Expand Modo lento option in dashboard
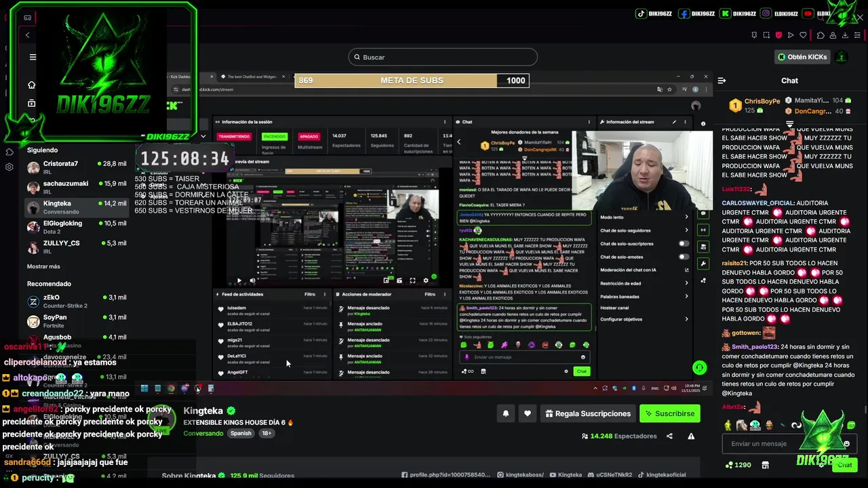Image resolution: width=868 pixels, height=488 pixels. pyautogui.click(x=643, y=217)
